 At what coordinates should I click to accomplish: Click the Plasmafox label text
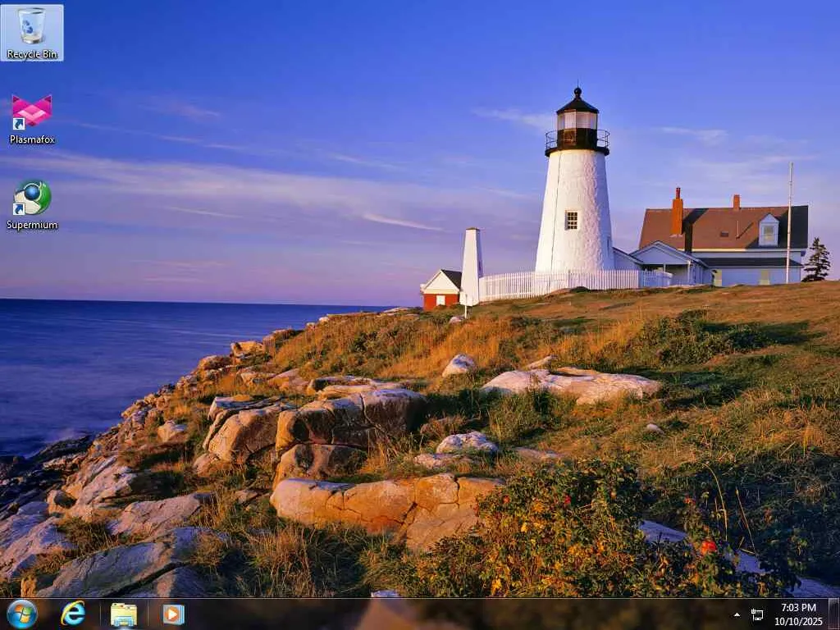32,139
